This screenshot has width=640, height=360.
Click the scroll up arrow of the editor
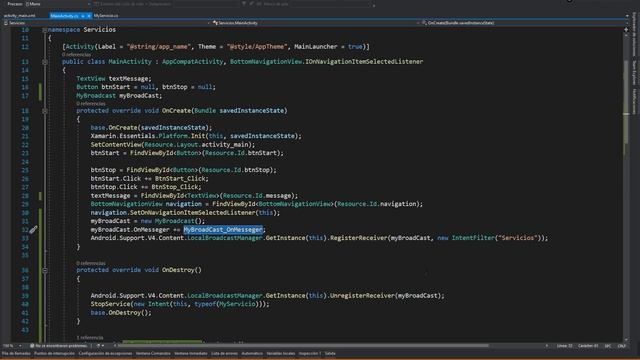[x=626, y=36]
